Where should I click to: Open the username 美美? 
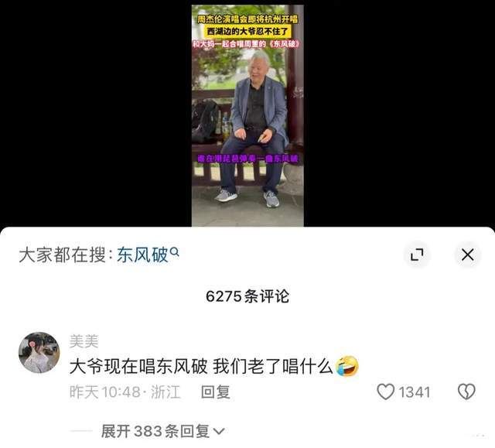(84, 341)
